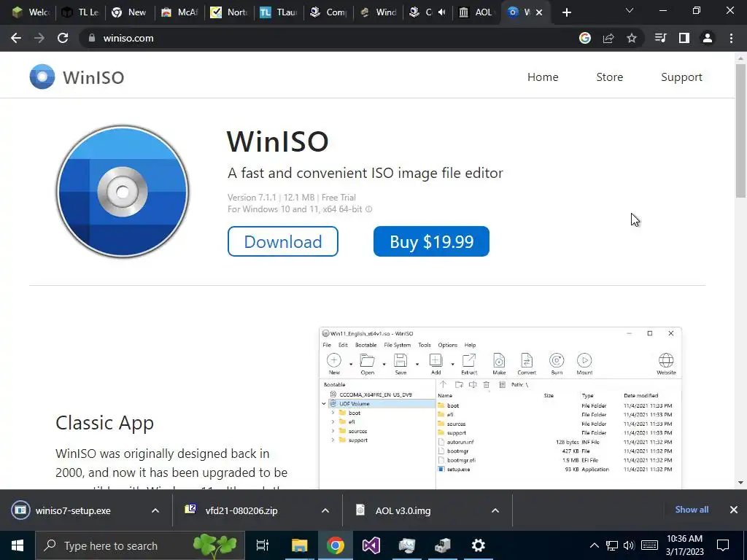747x560 pixels.
Task: Click the WinISO disc logo in the header
Action: click(x=42, y=77)
